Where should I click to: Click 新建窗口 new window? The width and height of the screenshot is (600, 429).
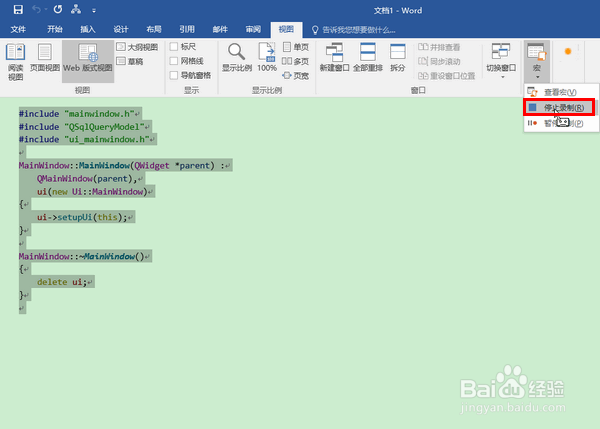334,57
